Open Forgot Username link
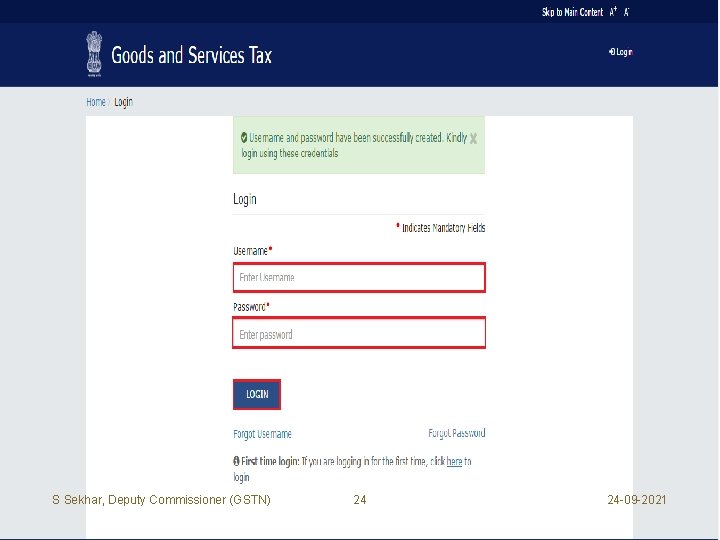Image resolution: width=720 pixels, height=540 pixels. (262, 434)
